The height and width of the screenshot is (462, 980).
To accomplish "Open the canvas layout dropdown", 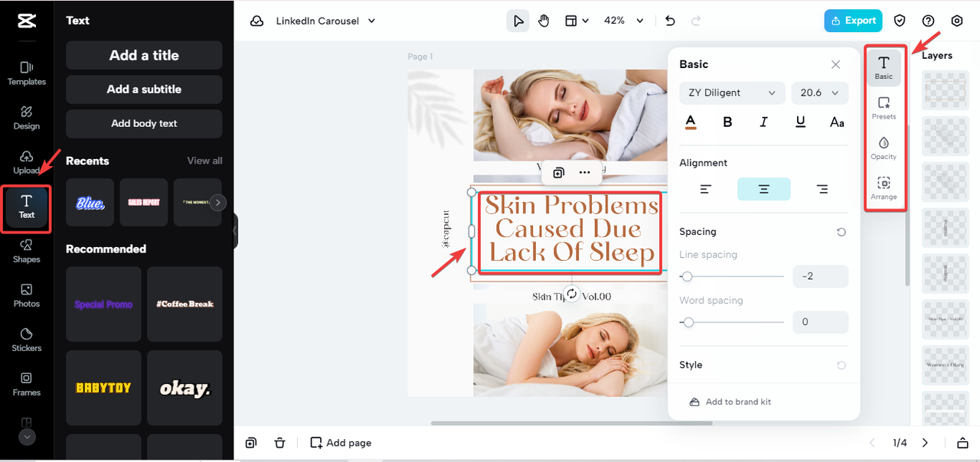I will (577, 21).
